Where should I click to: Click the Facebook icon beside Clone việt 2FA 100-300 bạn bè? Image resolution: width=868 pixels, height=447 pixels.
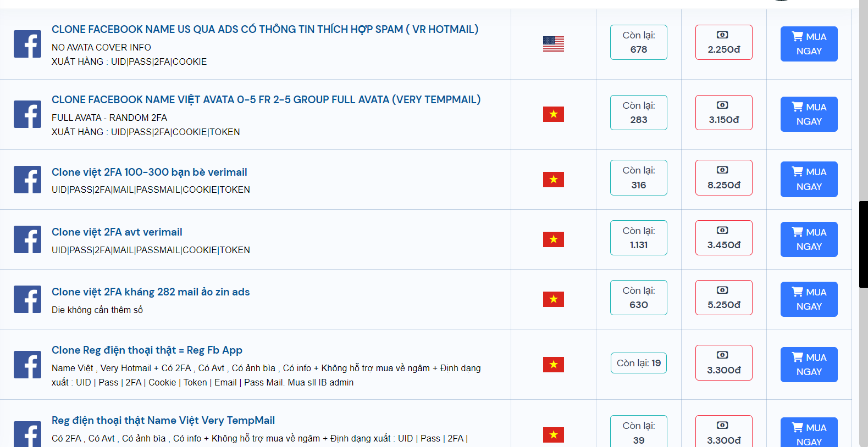point(27,180)
